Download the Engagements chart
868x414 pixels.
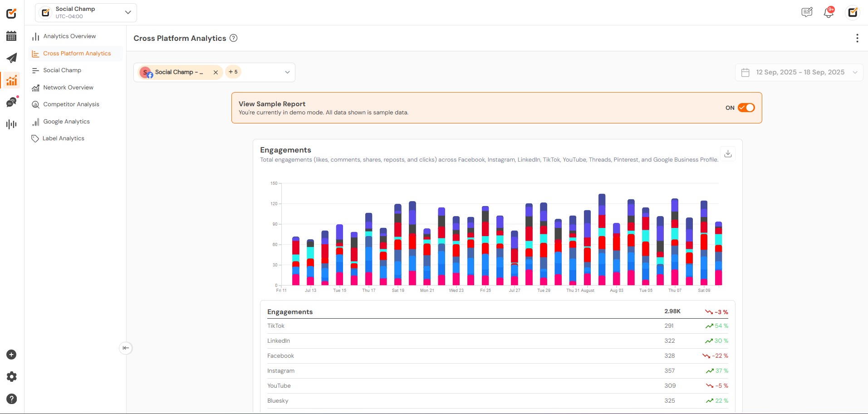(728, 154)
